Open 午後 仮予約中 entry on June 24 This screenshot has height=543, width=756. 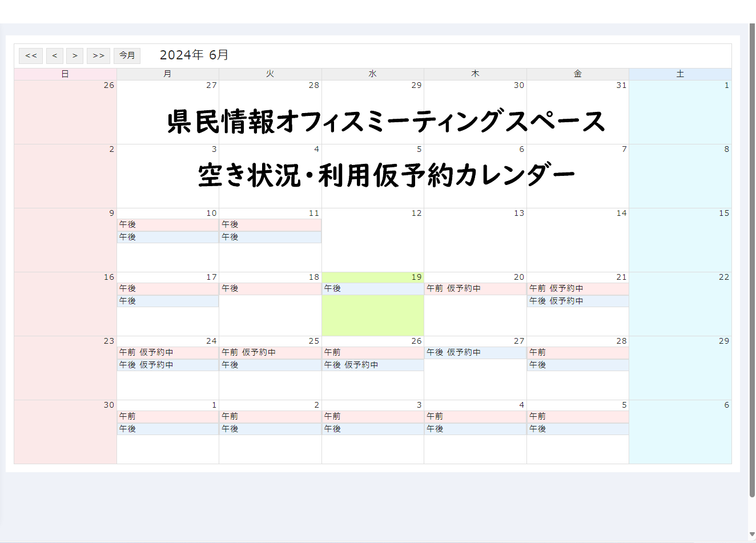168,365
